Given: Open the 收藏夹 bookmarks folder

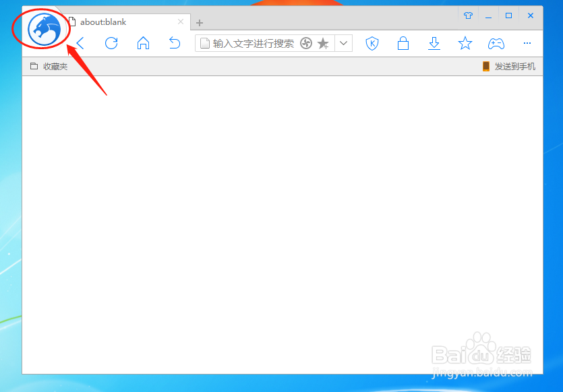Looking at the screenshot, I should [49, 67].
